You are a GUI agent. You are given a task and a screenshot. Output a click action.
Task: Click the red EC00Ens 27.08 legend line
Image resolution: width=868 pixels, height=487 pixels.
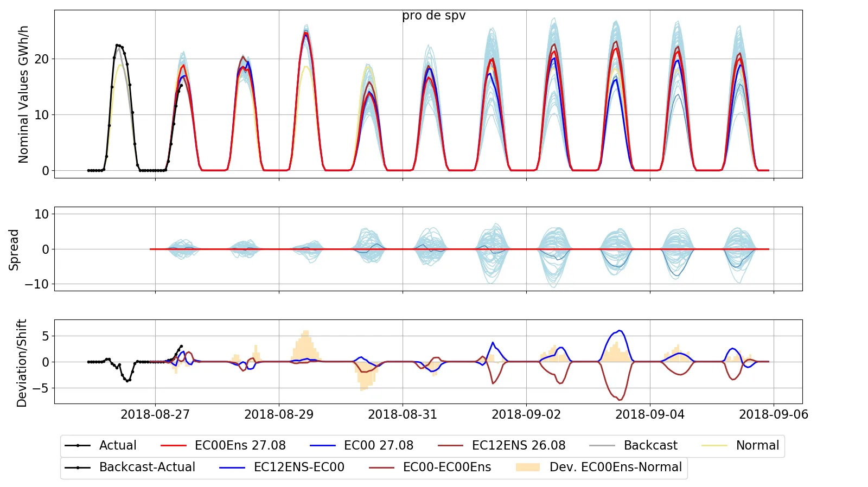coord(174,446)
